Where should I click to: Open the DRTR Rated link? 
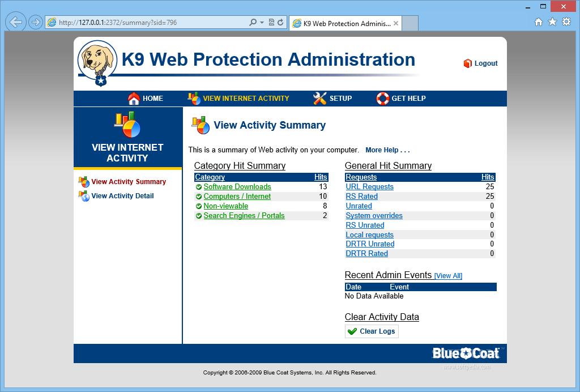[367, 254]
